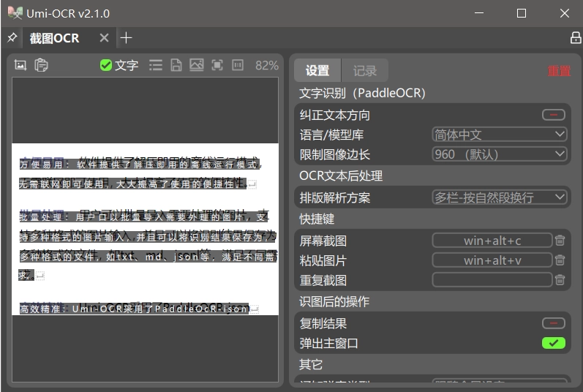Toggle 纠正文本方向 switch
Screen dimensions: 583x392
pyautogui.click(x=553, y=115)
